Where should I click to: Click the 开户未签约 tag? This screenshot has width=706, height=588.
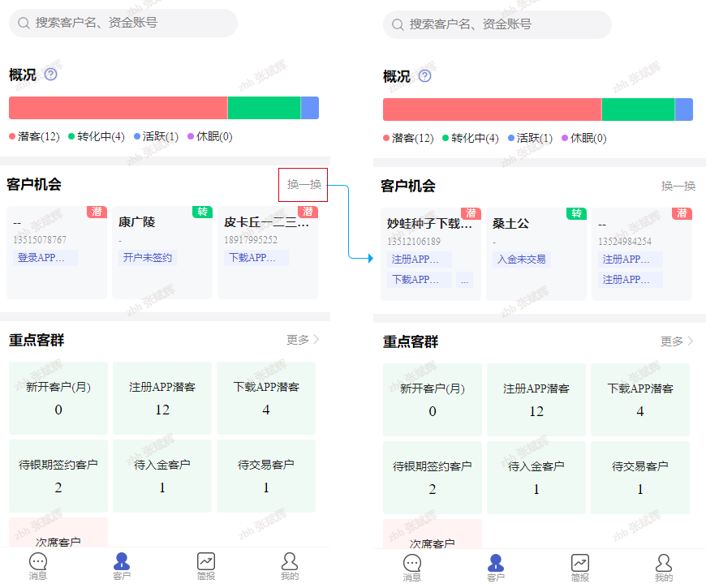coord(148,258)
